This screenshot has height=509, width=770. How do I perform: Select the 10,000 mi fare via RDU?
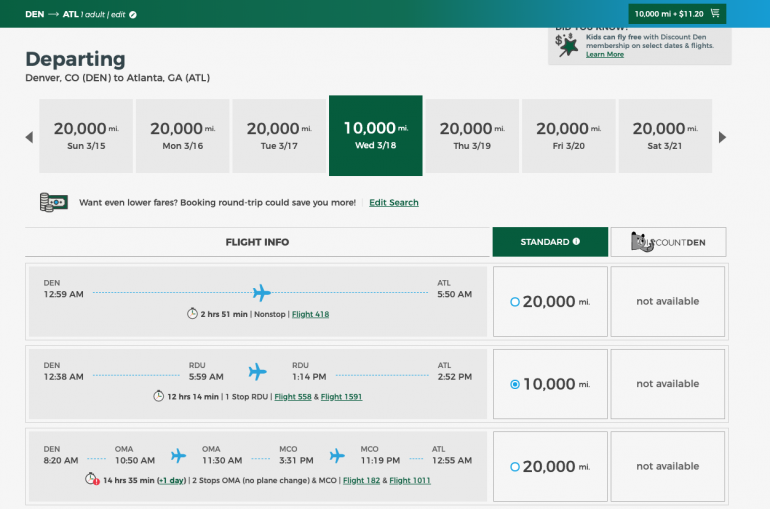click(x=515, y=384)
